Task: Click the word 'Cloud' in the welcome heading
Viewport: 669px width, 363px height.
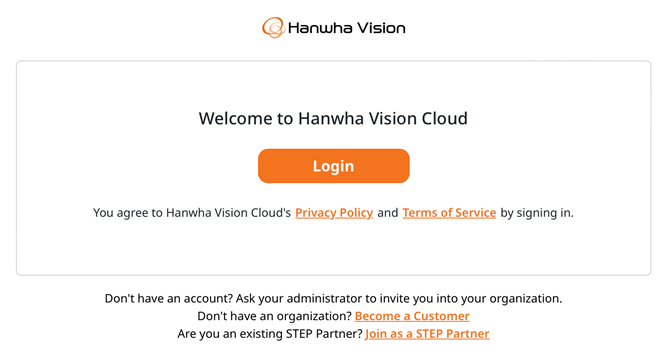Action: coord(445,118)
